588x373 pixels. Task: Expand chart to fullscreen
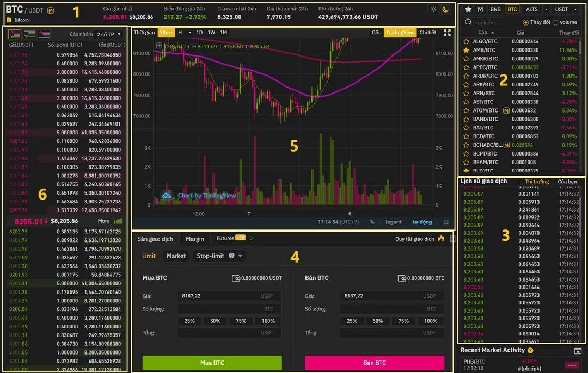447,33
